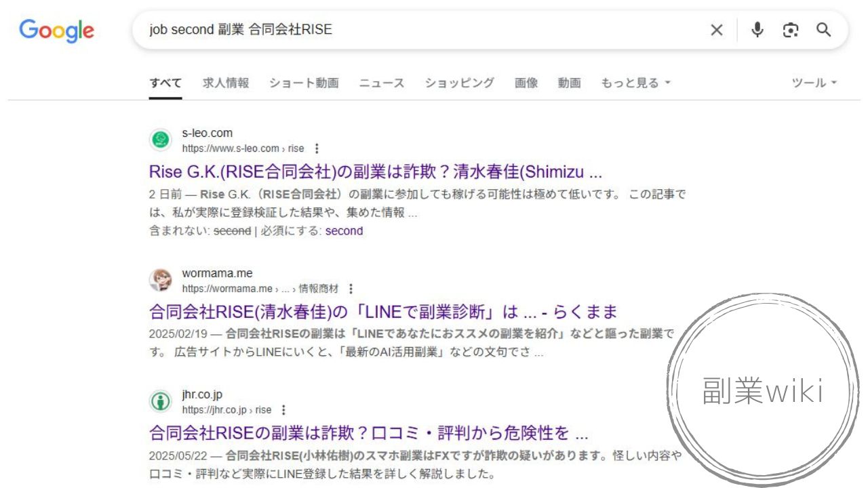Clear the search box with X icon

click(717, 30)
